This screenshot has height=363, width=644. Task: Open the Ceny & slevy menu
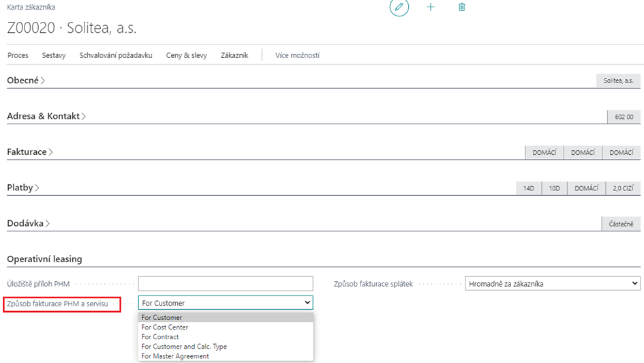(x=187, y=55)
